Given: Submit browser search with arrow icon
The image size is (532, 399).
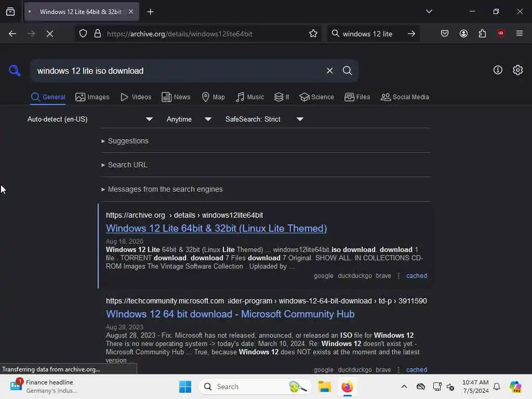Looking at the screenshot, I should tap(411, 34).
